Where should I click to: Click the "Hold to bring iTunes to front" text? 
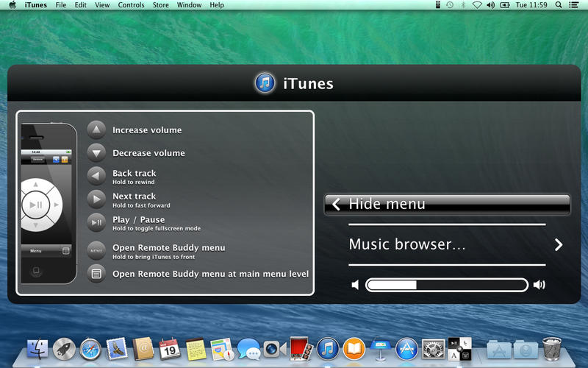pyautogui.click(x=154, y=257)
